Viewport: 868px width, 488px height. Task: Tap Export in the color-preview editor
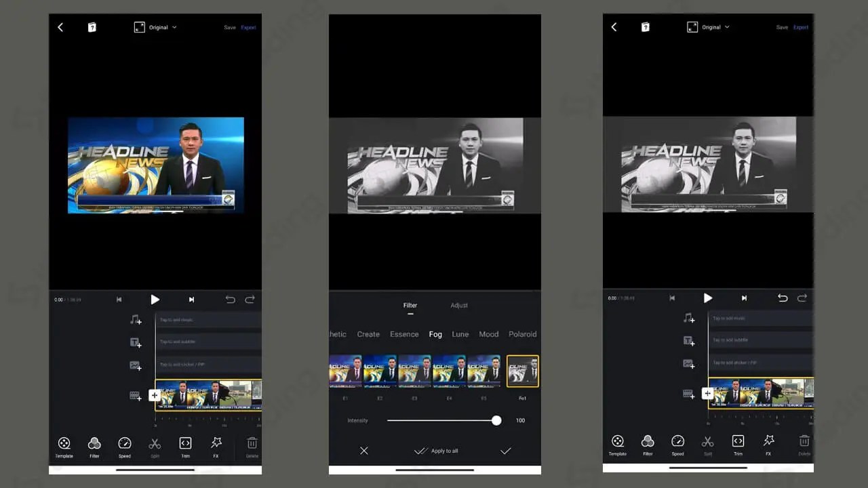[248, 28]
